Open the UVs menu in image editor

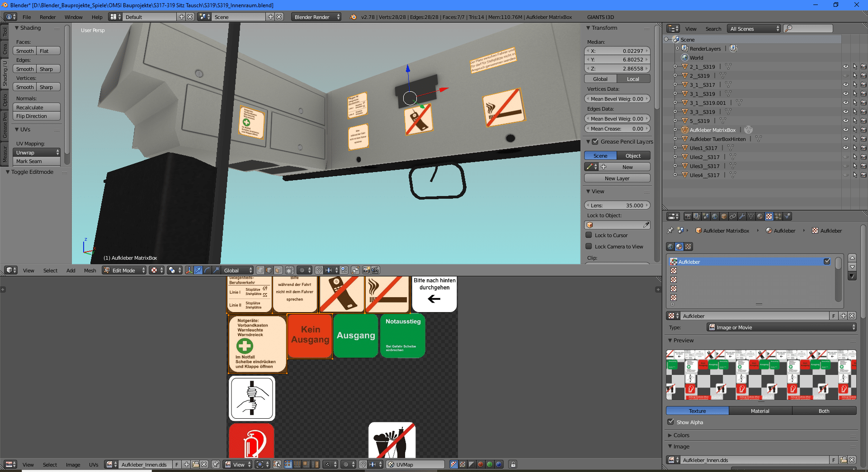94,464
